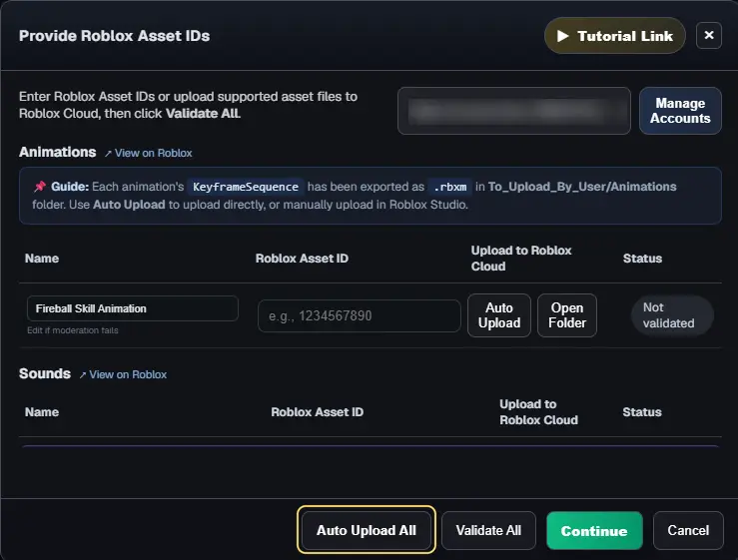Click the .rbxm code tag
738x560 pixels.
(450, 187)
